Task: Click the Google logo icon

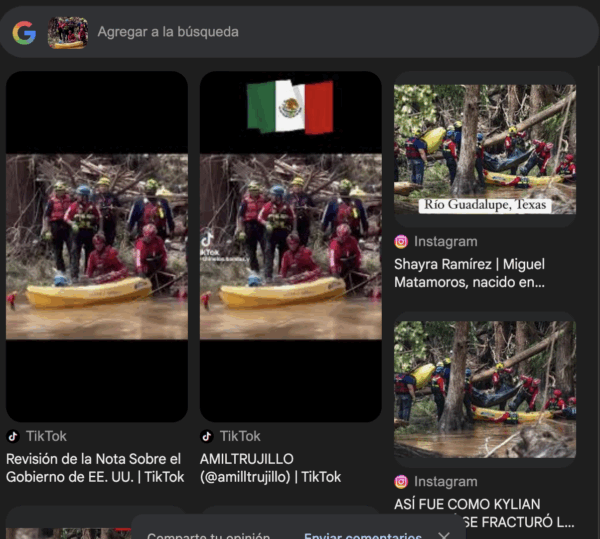Action: 24,33
